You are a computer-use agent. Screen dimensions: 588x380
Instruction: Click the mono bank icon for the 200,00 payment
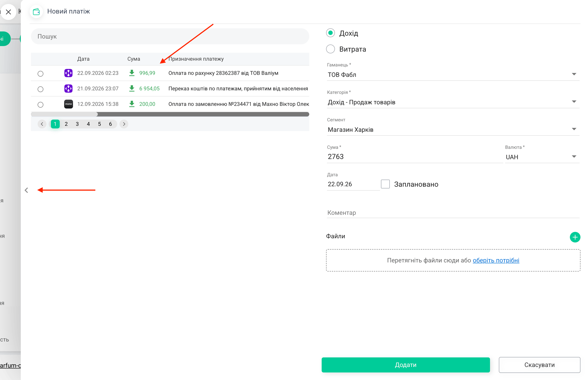click(68, 104)
